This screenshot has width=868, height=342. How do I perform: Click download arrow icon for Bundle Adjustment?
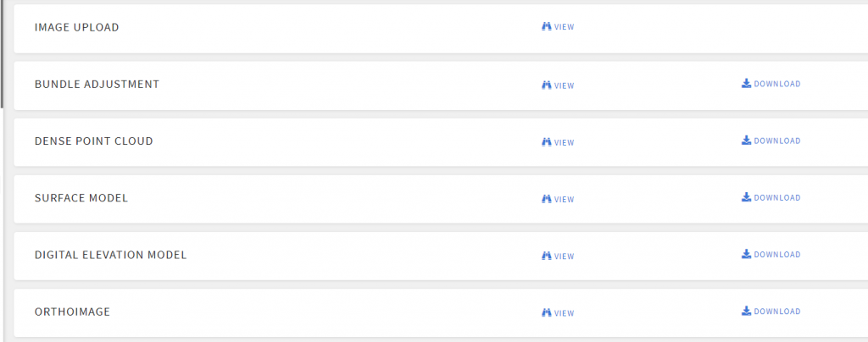(x=746, y=84)
